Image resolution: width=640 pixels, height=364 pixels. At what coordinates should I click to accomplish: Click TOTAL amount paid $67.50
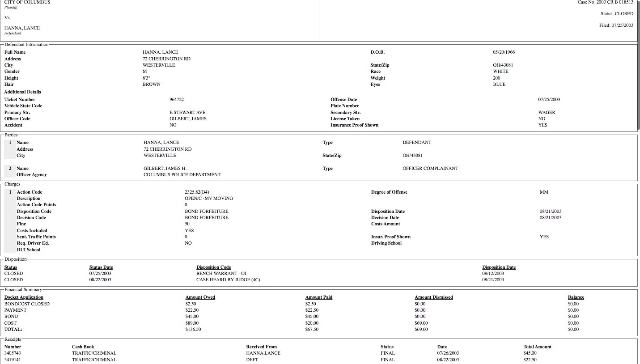[312, 330]
